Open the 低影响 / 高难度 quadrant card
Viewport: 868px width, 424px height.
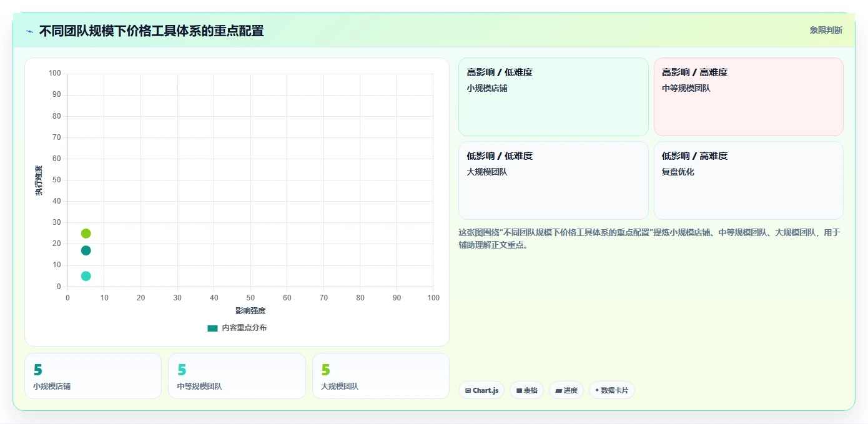point(748,180)
